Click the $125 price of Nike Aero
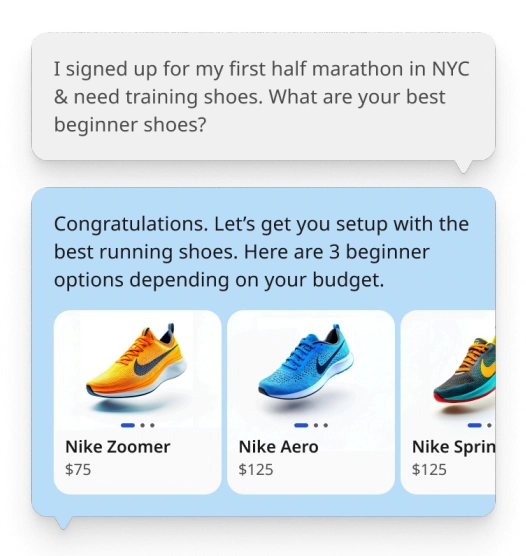Screen dimensions: 526x556 [256, 469]
